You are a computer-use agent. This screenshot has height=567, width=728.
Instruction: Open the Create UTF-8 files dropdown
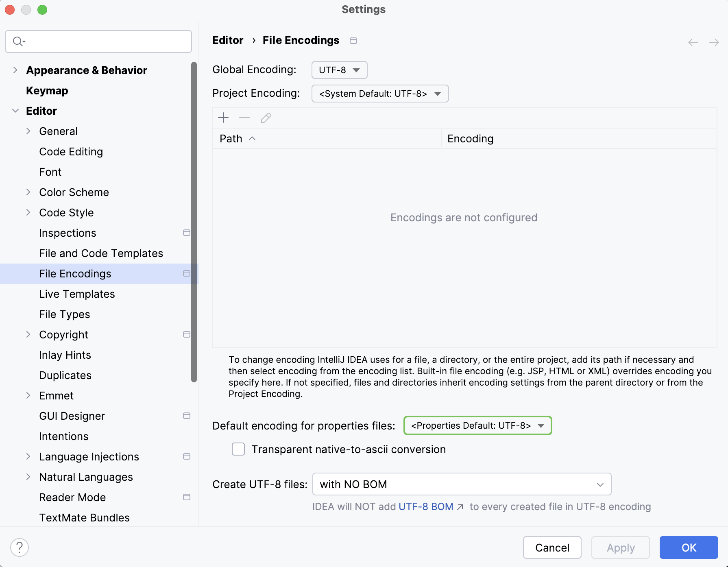[462, 484]
